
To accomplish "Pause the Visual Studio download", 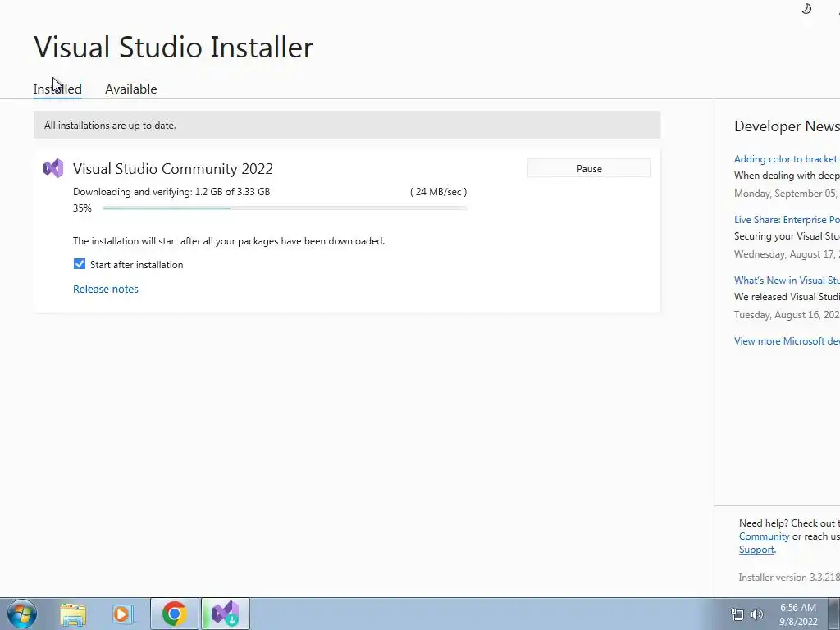I will (x=589, y=168).
